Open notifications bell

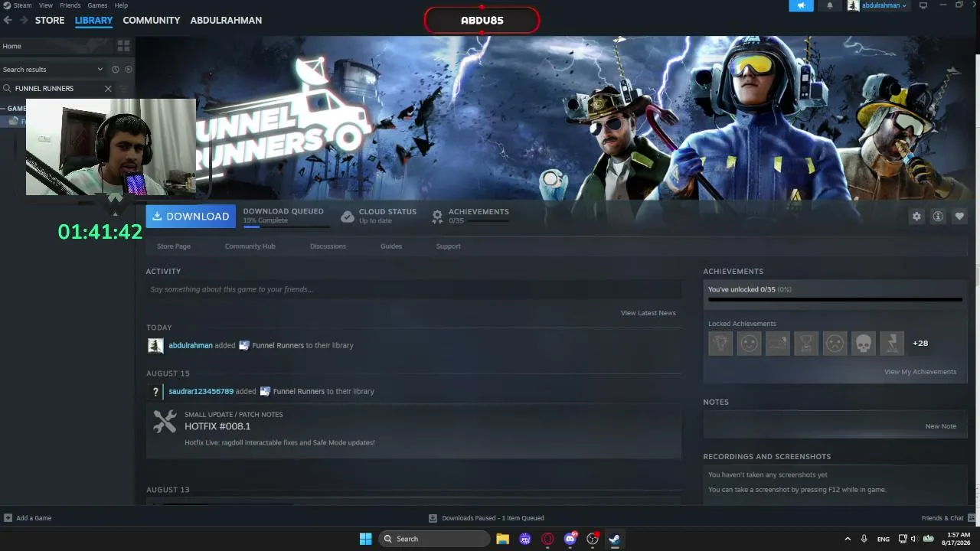[830, 5]
